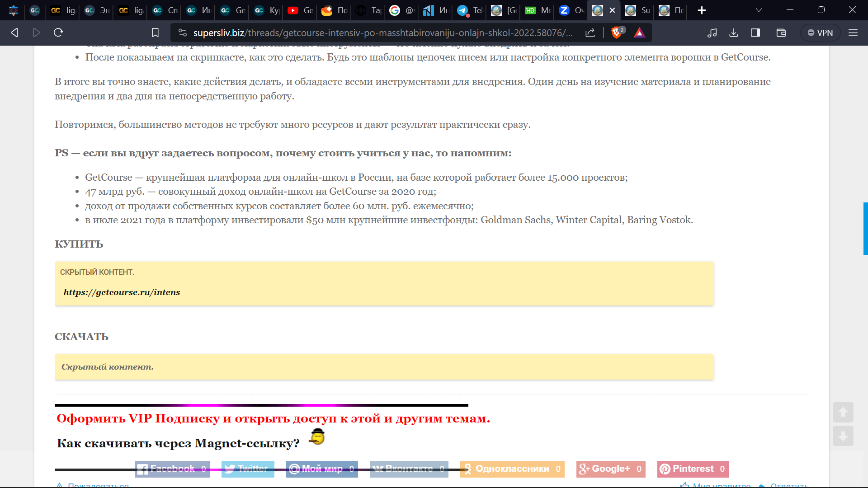868x488 pixels.
Task: Click the leftmost icon in the tab strip
Action: tap(14, 10)
